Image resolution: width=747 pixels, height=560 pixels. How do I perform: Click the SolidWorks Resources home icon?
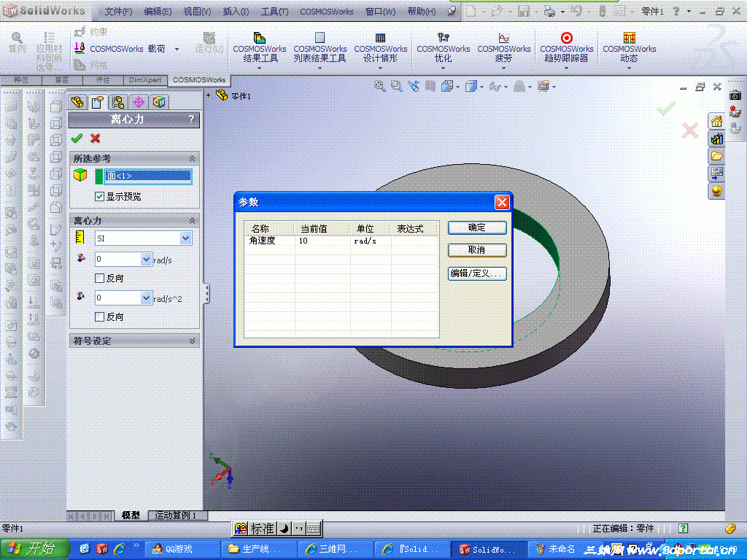pos(716,122)
